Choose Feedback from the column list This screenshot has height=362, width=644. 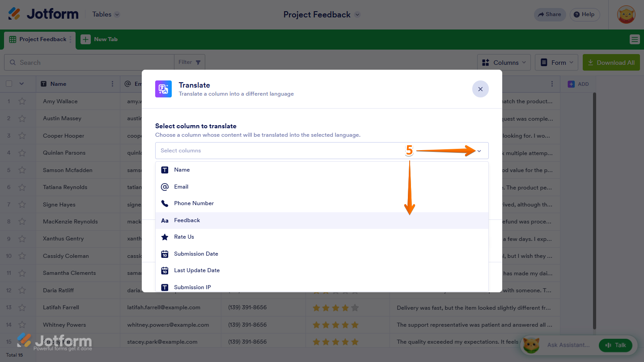322,220
